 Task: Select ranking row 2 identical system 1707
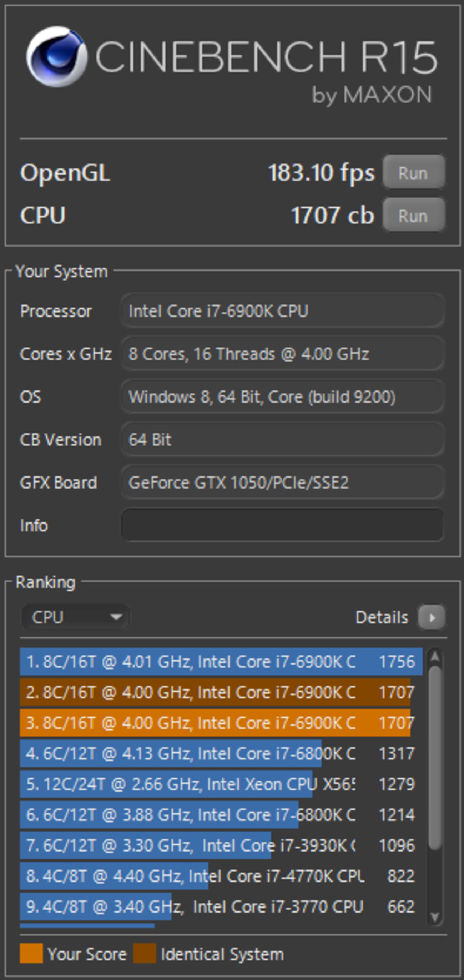click(x=221, y=692)
